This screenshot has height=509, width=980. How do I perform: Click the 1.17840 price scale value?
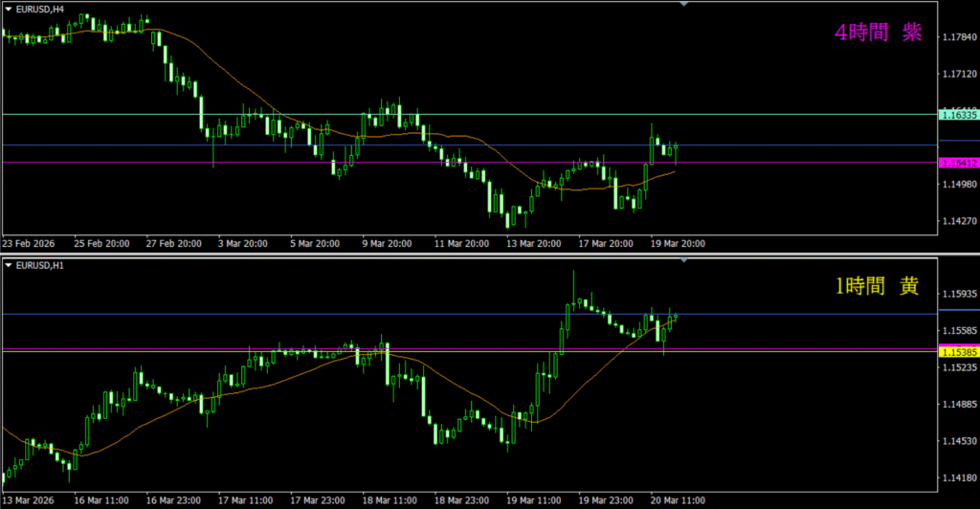pyautogui.click(x=958, y=37)
